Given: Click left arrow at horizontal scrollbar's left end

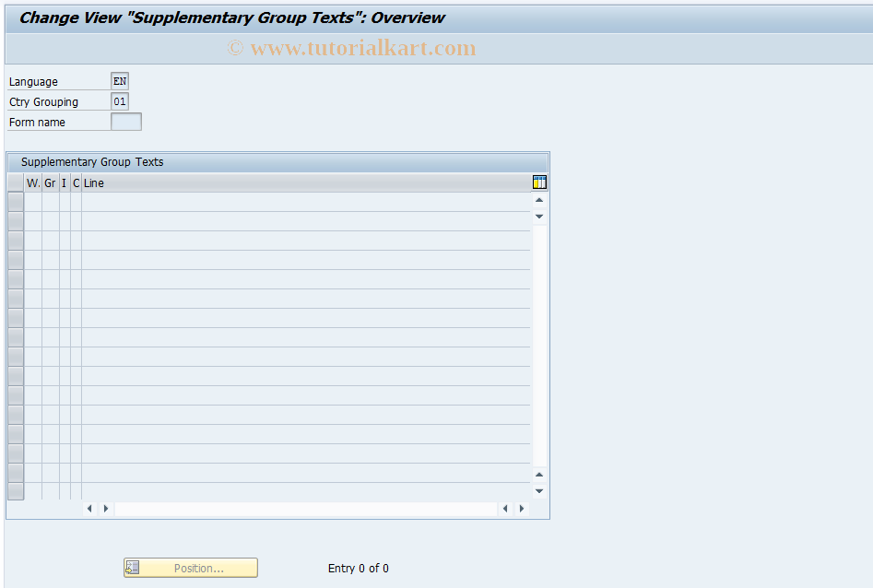Looking at the screenshot, I should [x=89, y=509].
